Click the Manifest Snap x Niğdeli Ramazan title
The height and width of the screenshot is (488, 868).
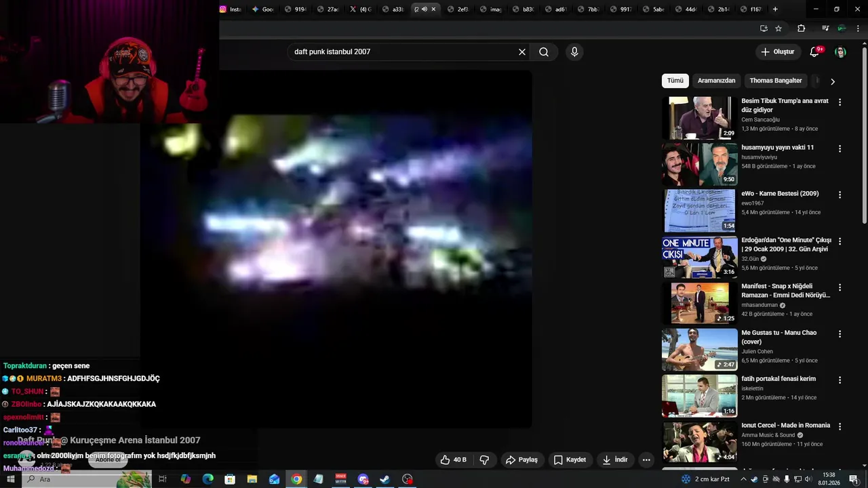point(785,291)
